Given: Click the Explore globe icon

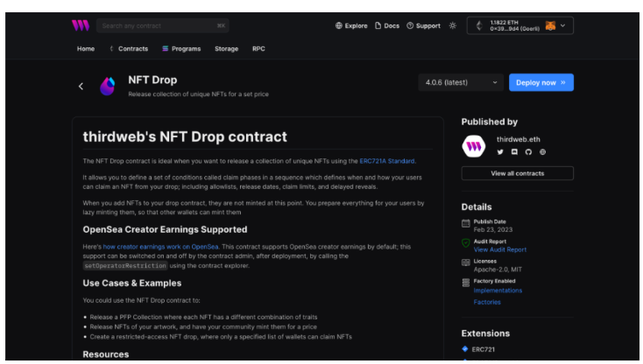Looking at the screenshot, I should [339, 25].
